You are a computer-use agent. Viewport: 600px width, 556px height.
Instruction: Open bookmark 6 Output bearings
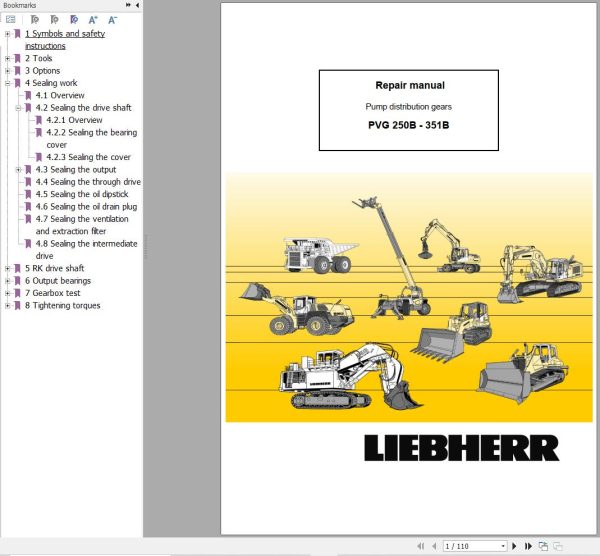(x=58, y=281)
